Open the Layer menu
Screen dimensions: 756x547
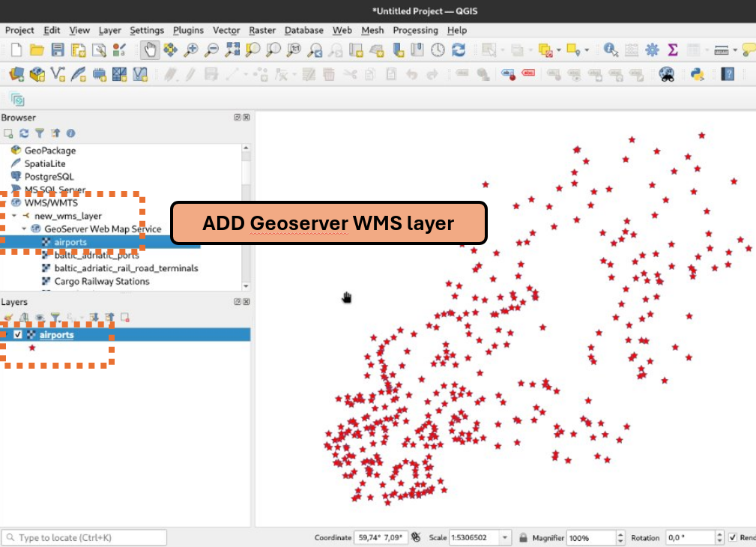tap(110, 31)
